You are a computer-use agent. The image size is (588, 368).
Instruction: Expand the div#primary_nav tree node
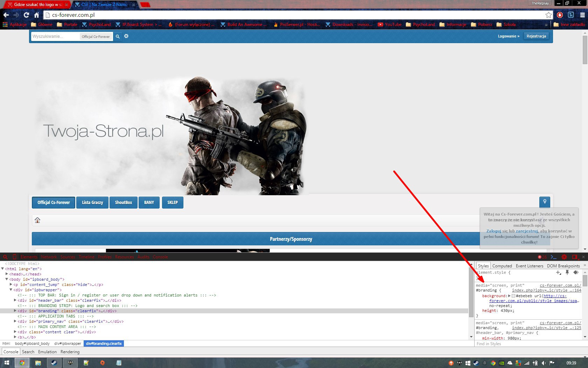pyautogui.click(x=15, y=321)
